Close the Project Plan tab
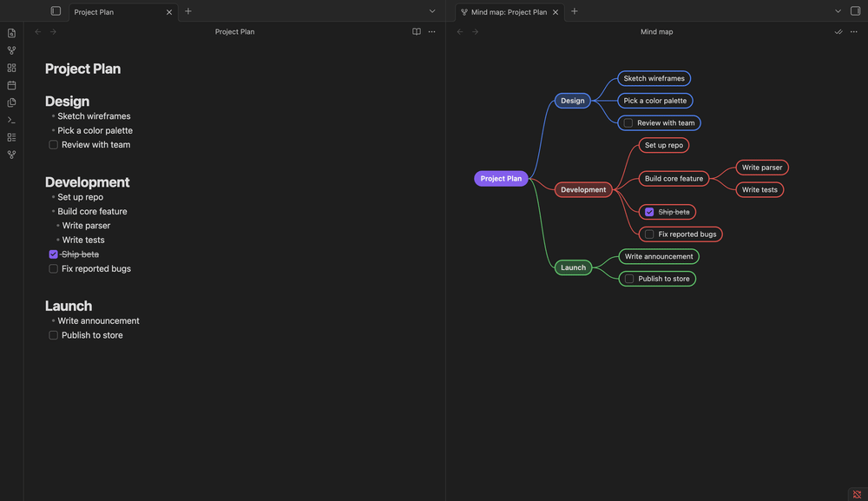Viewport: 868px width, 501px height. tap(169, 12)
